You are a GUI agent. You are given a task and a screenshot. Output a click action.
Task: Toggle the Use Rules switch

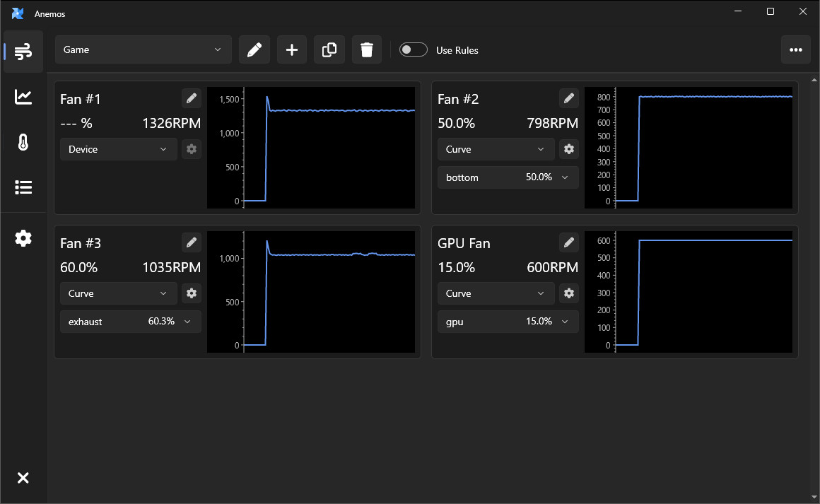413,49
